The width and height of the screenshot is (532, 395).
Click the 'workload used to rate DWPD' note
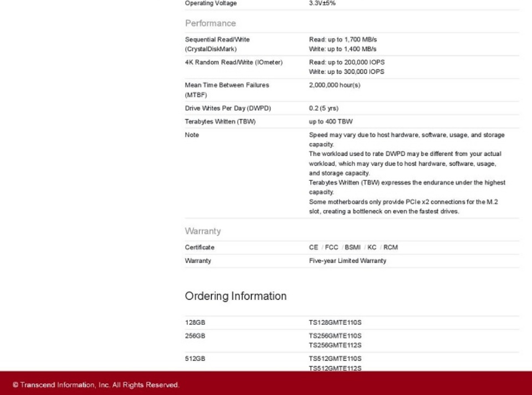(x=405, y=163)
